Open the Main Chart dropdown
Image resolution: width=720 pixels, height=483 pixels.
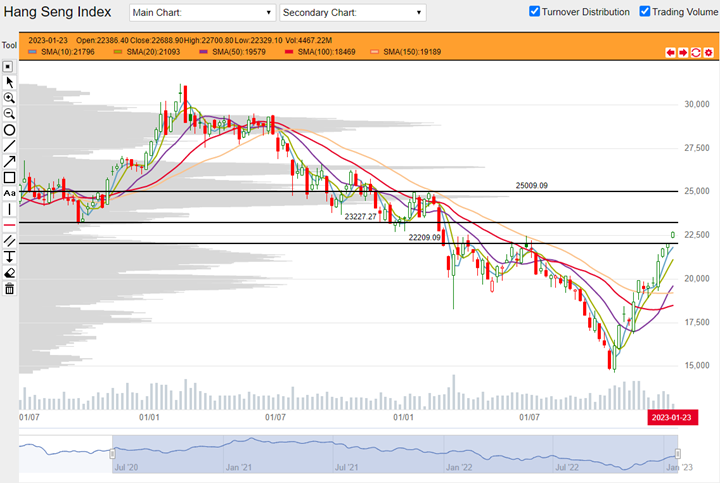(x=202, y=12)
